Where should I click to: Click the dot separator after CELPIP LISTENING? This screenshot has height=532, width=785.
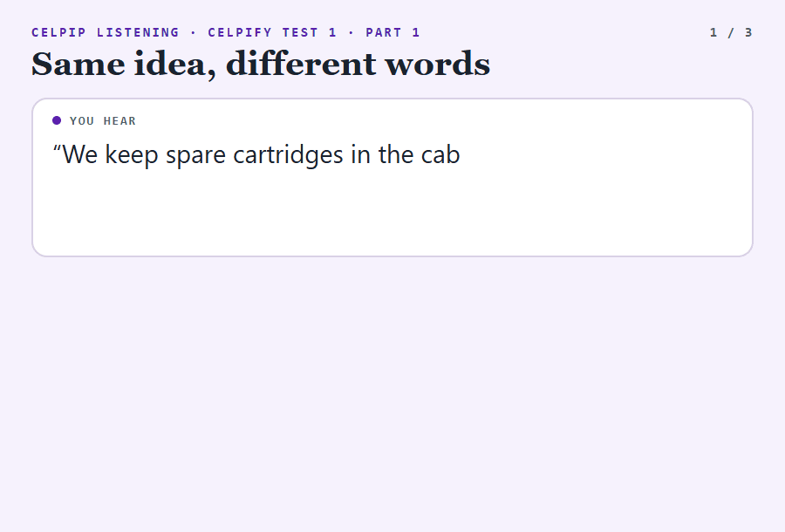[x=194, y=32]
